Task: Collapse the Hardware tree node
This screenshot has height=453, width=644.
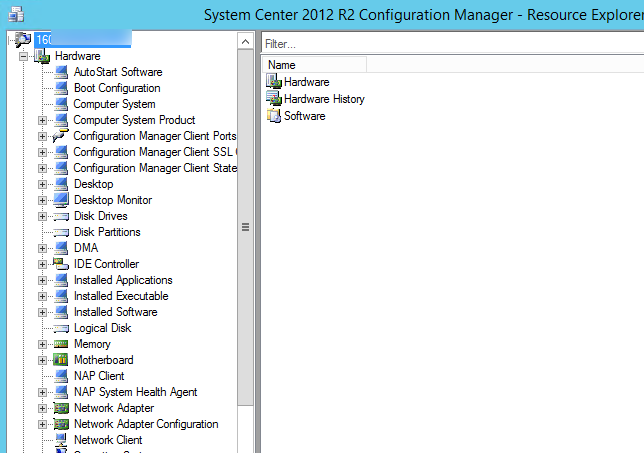Action: (x=24, y=56)
